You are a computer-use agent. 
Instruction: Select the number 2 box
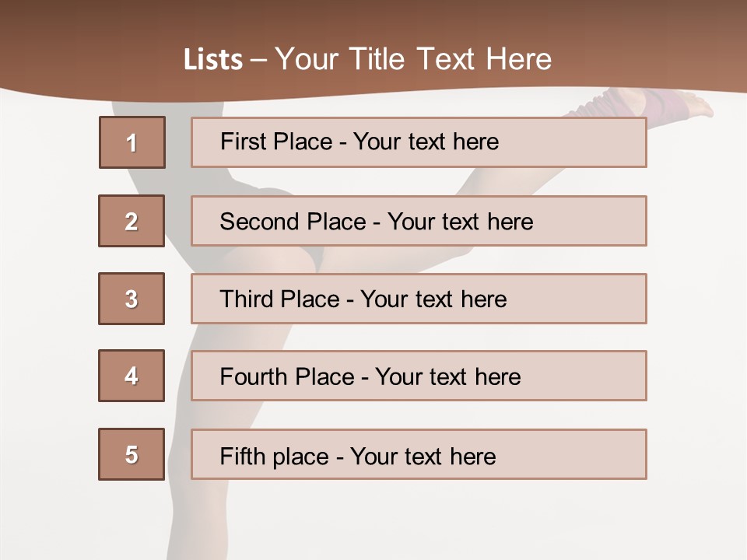click(x=132, y=221)
